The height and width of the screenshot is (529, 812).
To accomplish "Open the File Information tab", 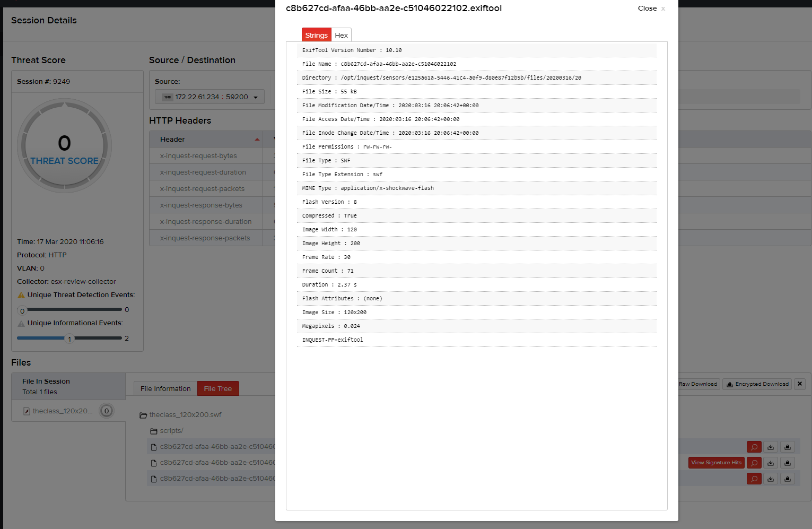I will point(165,388).
